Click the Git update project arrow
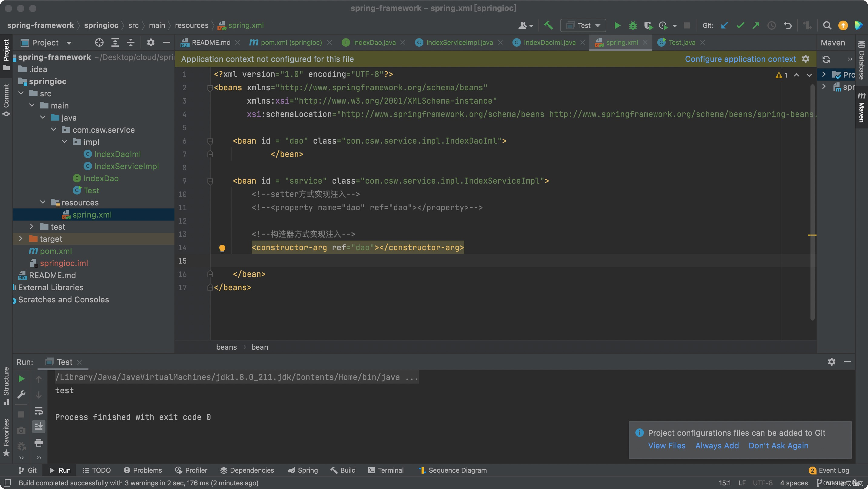The image size is (868, 489). coord(724,26)
